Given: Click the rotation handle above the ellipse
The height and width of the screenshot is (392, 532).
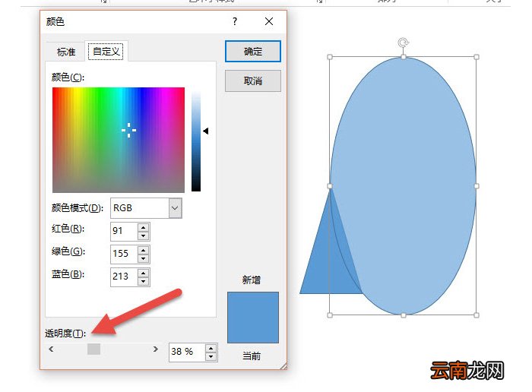Looking at the screenshot, I should tap(403, 43).
